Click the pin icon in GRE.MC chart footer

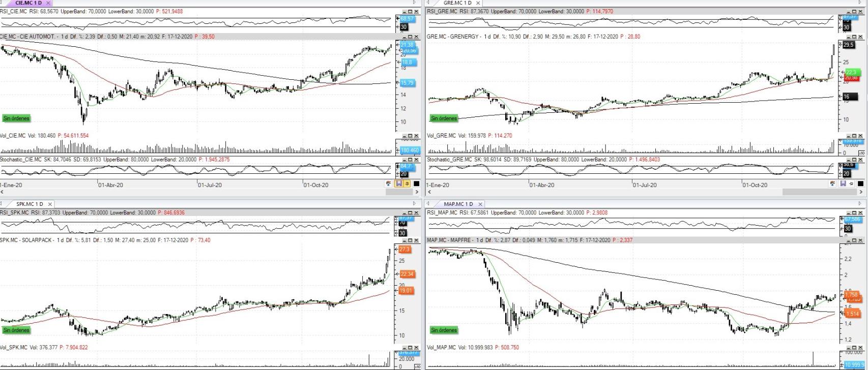(x=852, y=183)
